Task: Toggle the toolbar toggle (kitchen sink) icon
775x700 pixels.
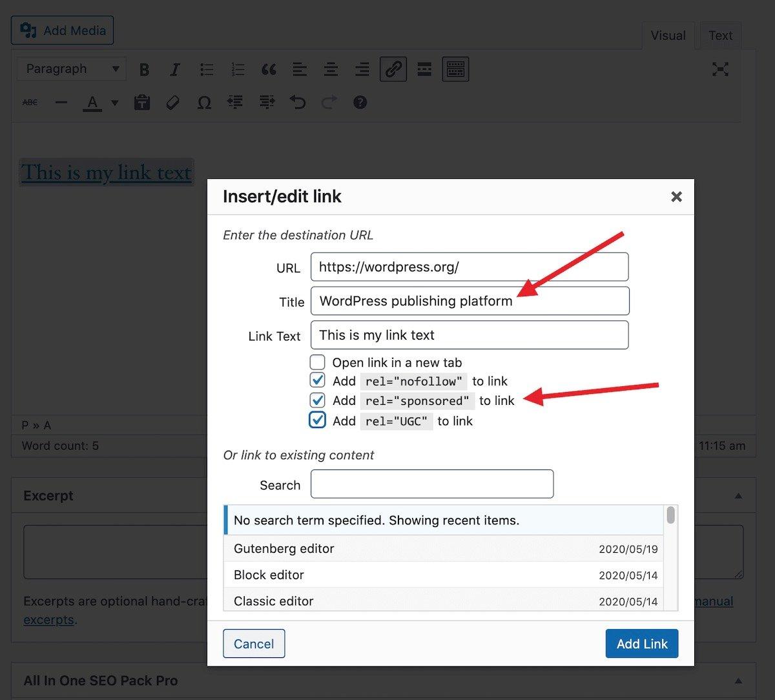Action: (x=455, y=69)
